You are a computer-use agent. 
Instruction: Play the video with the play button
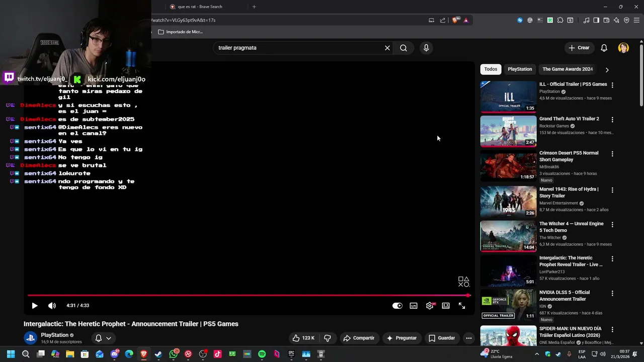tap(35, 306)
